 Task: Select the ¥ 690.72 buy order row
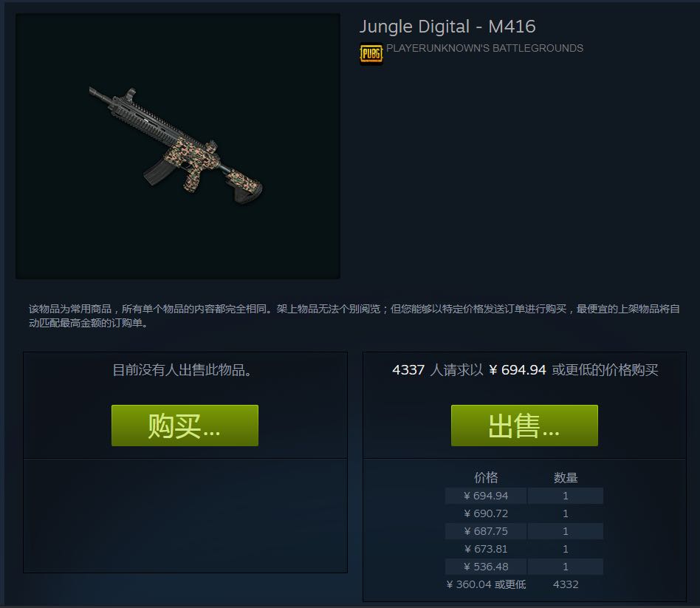524,513
